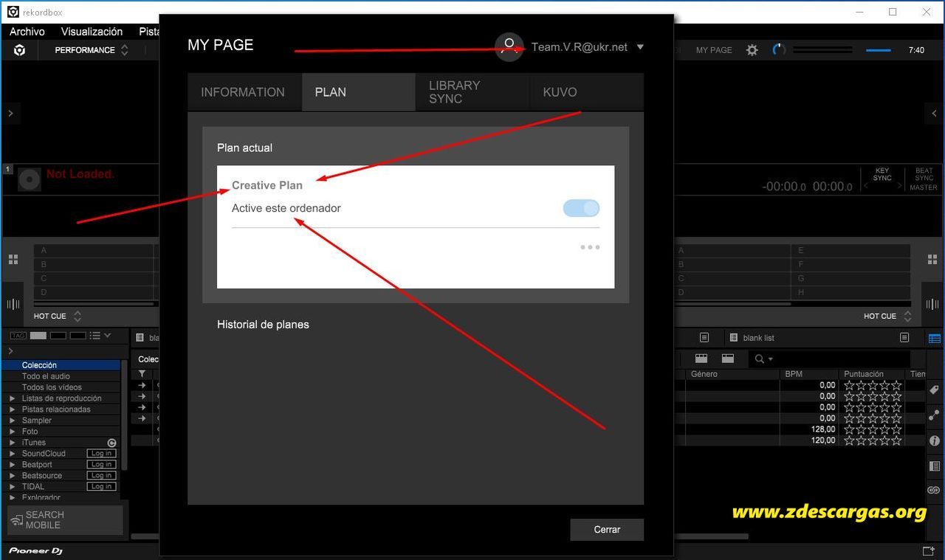Click the waveform icon on the right deck
The image size is (945, 560).
932,304
